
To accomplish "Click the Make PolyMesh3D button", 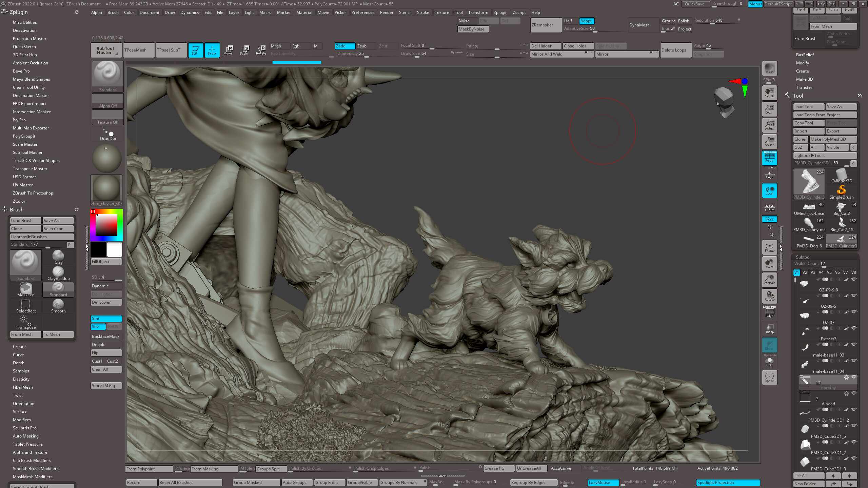I will click(833, 139).
